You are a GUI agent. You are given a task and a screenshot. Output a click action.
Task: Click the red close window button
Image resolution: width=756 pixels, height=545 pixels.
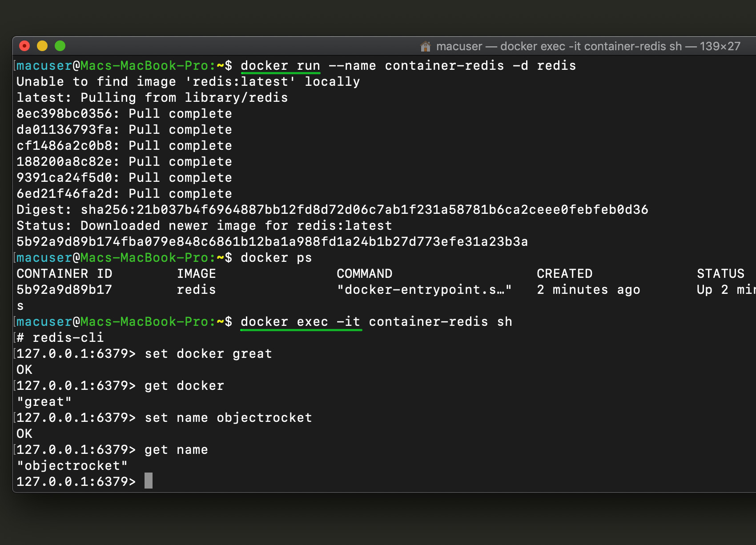(x=24, y=46)
